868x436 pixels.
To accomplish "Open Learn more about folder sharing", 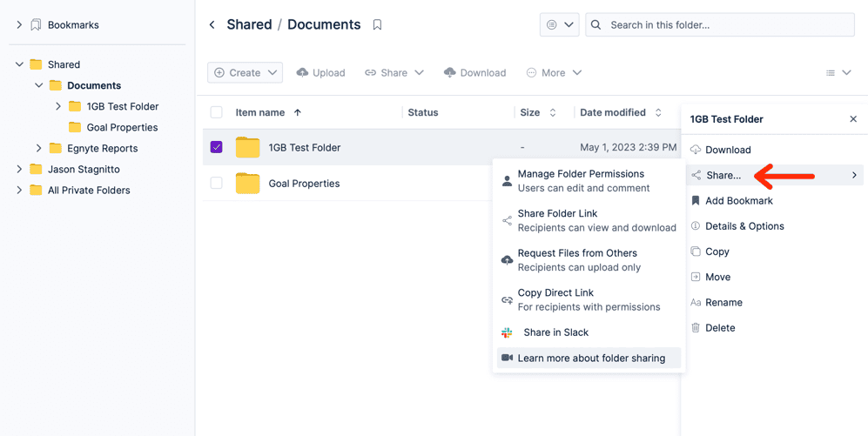I will [589, 358].
